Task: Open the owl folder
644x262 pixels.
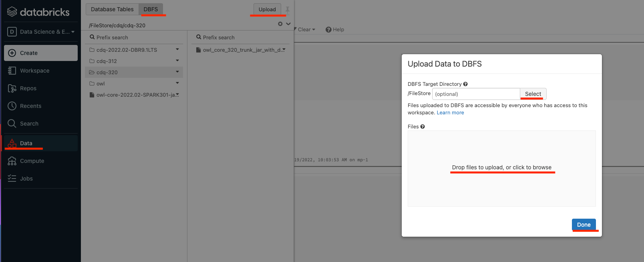Action: pos(101,83)
